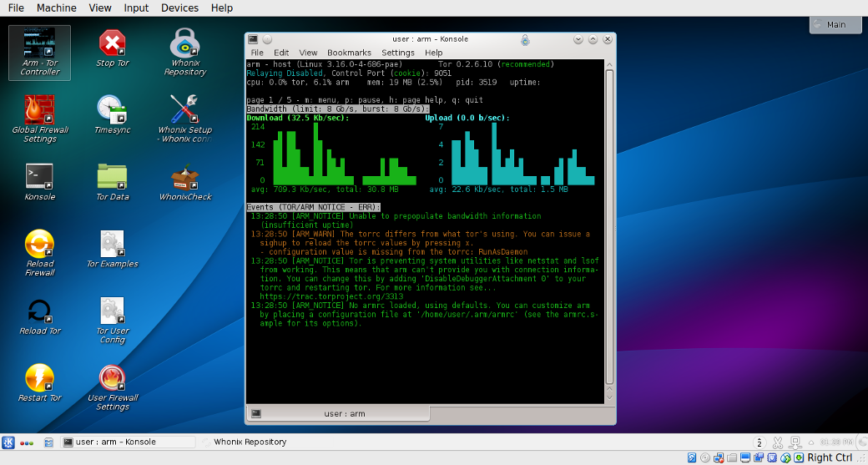Open Konsole Settings menu
Viewport: 868px width, 465px height.
(x=398, y=53)
